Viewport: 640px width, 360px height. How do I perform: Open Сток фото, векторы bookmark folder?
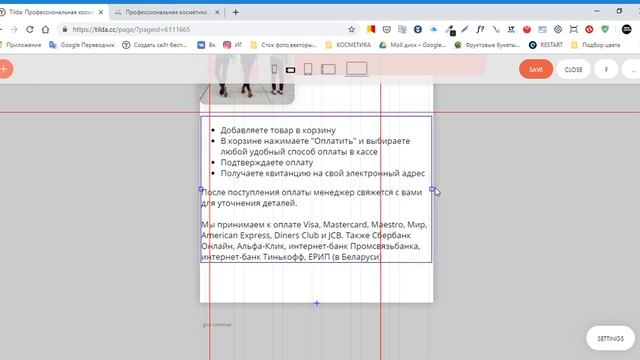click(x=284, y=45)
